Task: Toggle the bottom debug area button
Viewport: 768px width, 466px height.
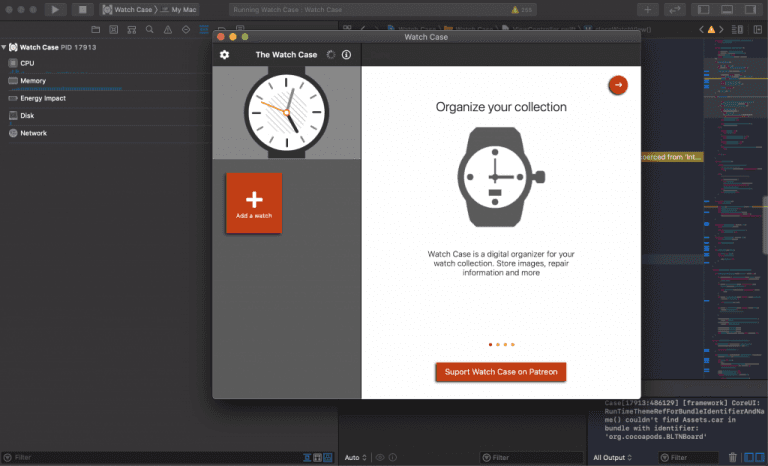Action: pos(727,9)
